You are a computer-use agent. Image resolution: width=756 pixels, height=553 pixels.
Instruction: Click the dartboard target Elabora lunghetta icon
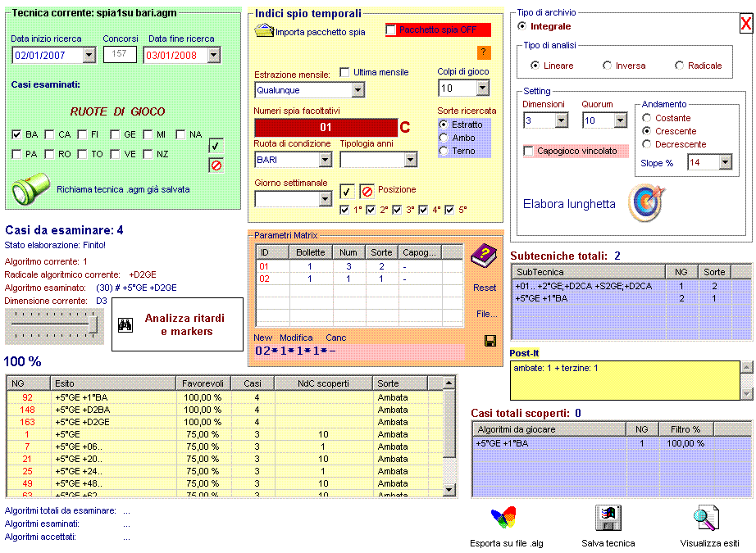[x=646, y=203]
